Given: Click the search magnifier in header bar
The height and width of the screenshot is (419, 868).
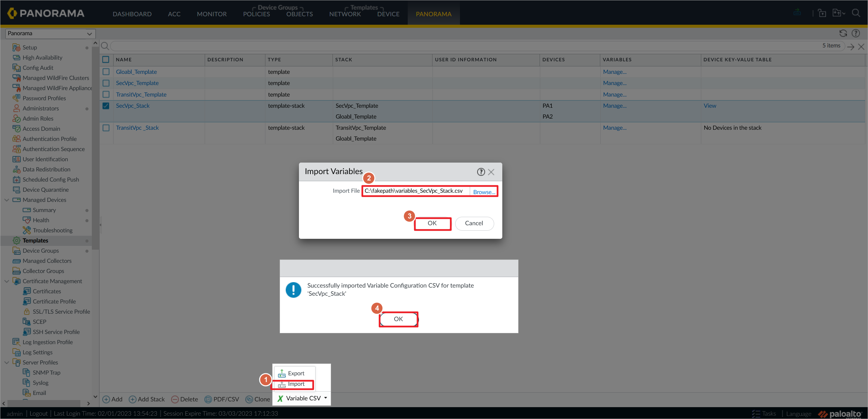Looking at the screenshot, I should point(856,13).
